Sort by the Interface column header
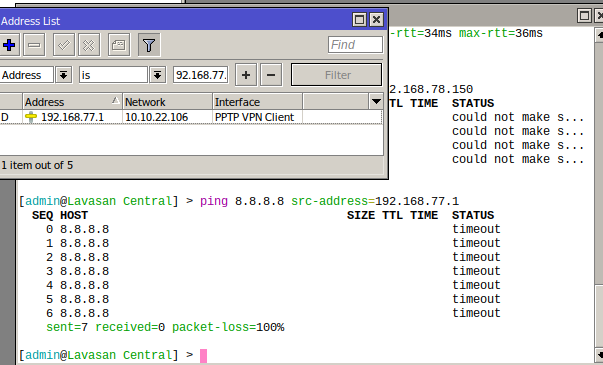603x365 pixels. (257, 102)
